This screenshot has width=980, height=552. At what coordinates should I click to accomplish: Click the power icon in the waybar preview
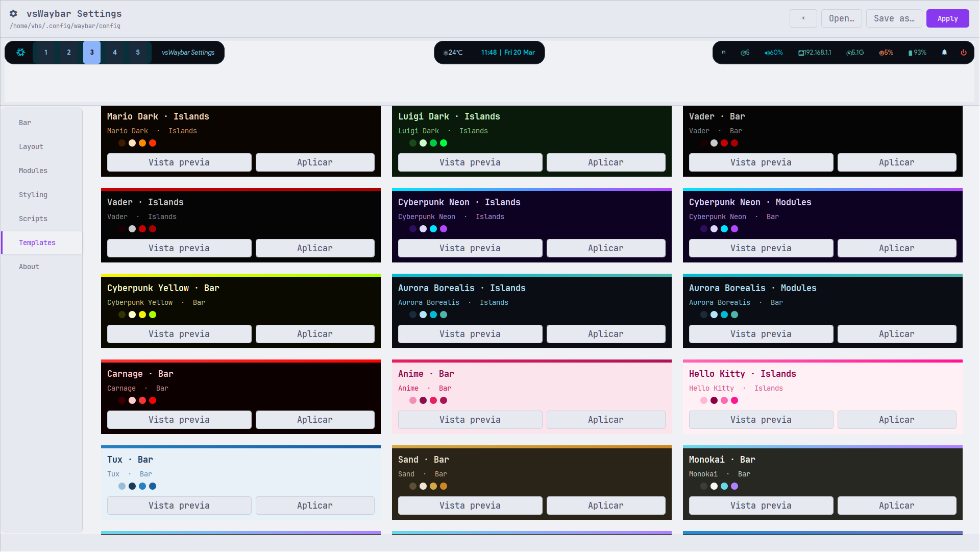click(964, 52)
